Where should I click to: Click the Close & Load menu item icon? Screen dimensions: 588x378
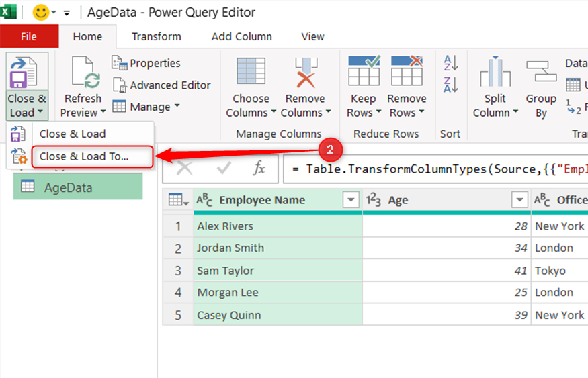tap(17, 134)
